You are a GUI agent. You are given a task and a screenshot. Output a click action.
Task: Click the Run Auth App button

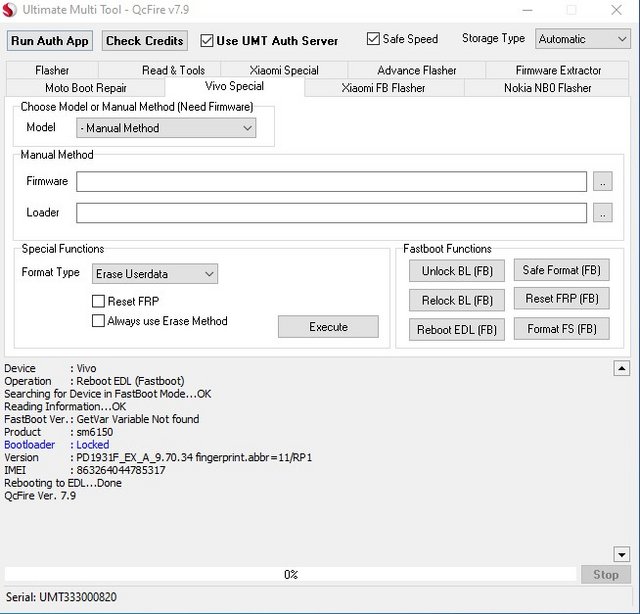coord(50,41)
